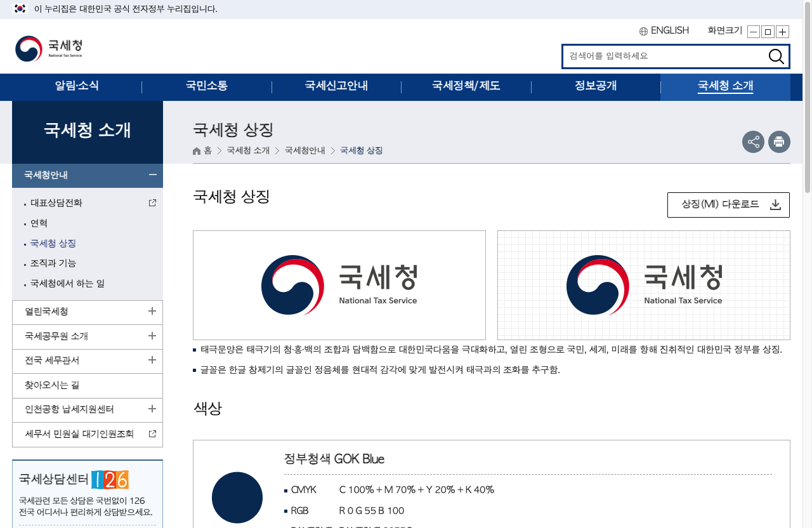The width and height of the screenshot is (812, 528).
Task: Open the 국세청 소개 main menu
Action: [x=725, y=86]
